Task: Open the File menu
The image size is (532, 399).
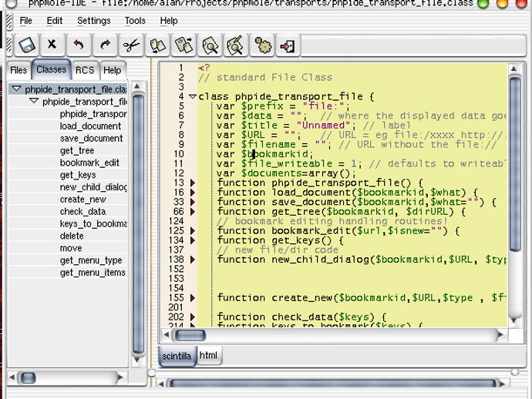Action: pos(25,21)
